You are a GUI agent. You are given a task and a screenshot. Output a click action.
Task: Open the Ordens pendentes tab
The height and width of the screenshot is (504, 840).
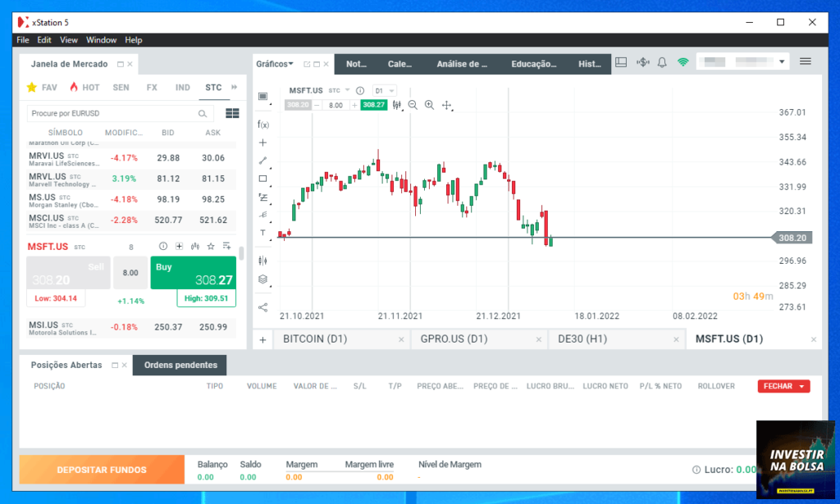click(x=180, y=365)
